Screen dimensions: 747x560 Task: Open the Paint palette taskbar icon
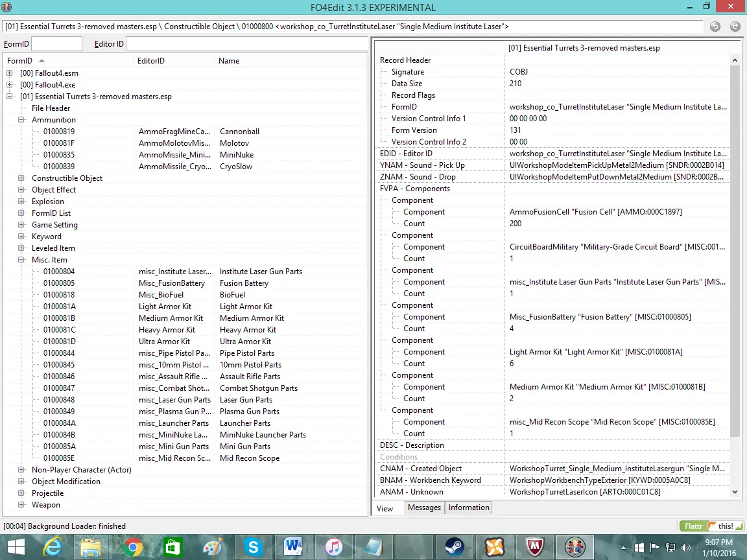point(212,546)
